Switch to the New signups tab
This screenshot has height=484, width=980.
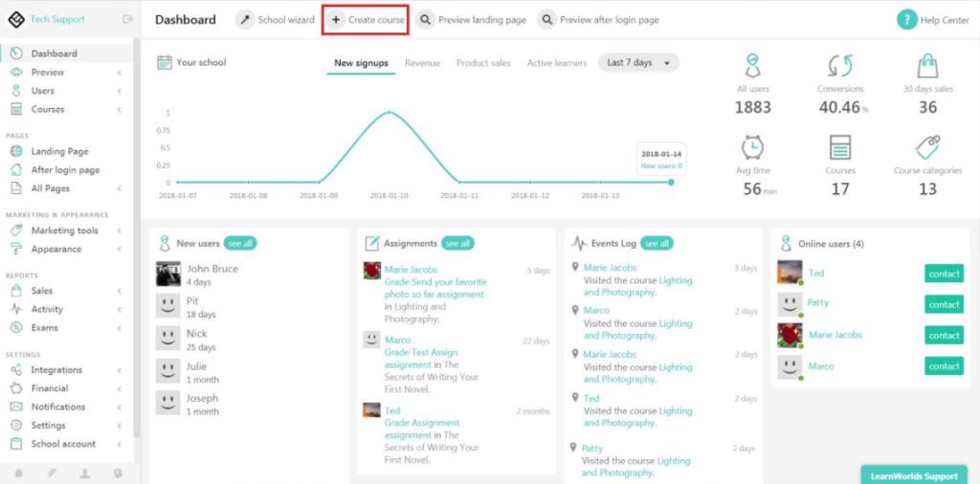point(361,63)
